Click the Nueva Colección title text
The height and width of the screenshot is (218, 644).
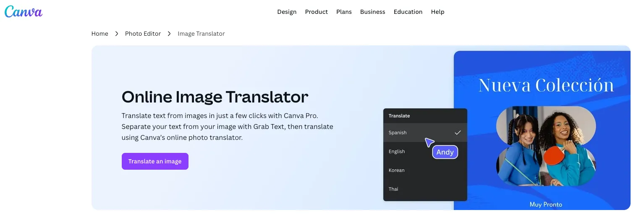pos(546,85)
